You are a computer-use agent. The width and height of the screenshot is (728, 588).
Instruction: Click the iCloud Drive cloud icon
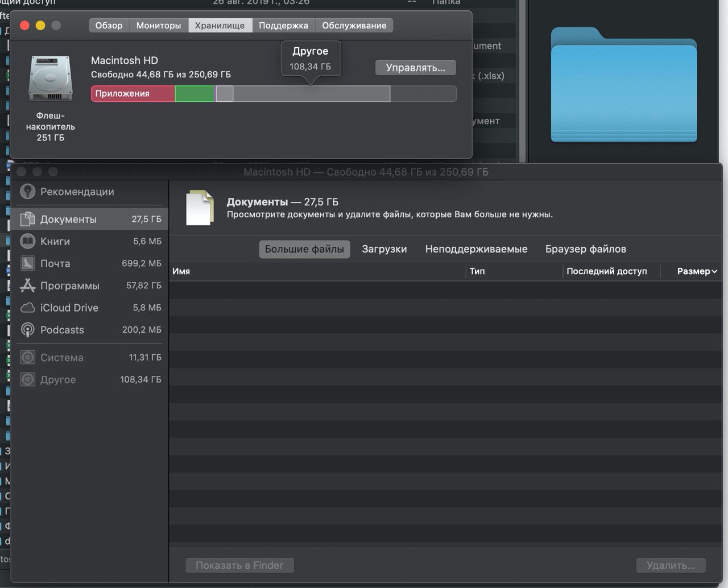[27, 308]
